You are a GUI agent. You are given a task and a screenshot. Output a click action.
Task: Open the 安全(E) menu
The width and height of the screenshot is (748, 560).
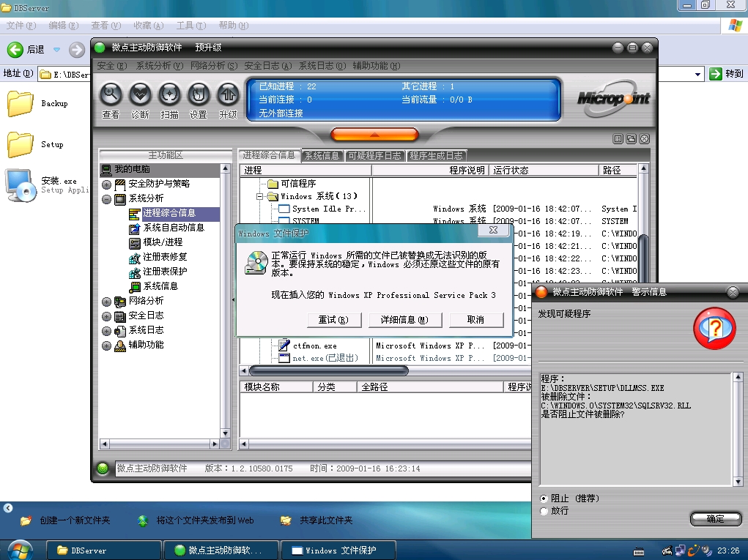[111, 66]
